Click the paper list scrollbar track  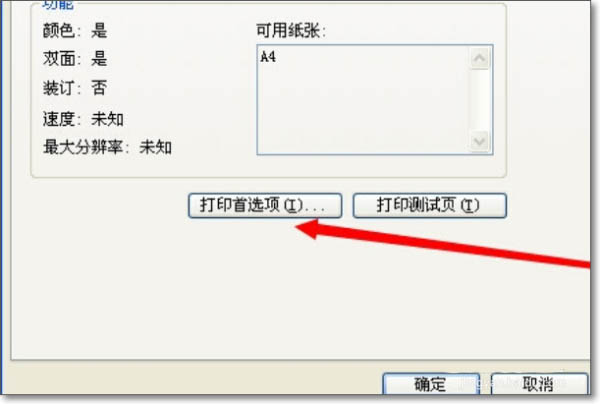tap(479, 100)
